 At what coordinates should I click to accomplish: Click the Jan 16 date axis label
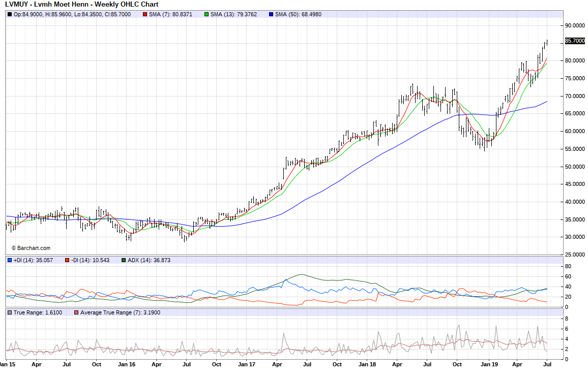click(x=127, y=364)
